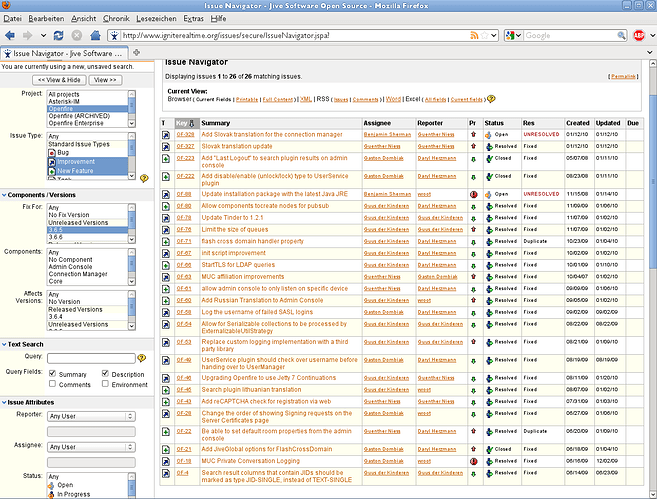Open the Ansicht menu
The width and height of the screenshot is (657, 499).
(x=83, y=19)
